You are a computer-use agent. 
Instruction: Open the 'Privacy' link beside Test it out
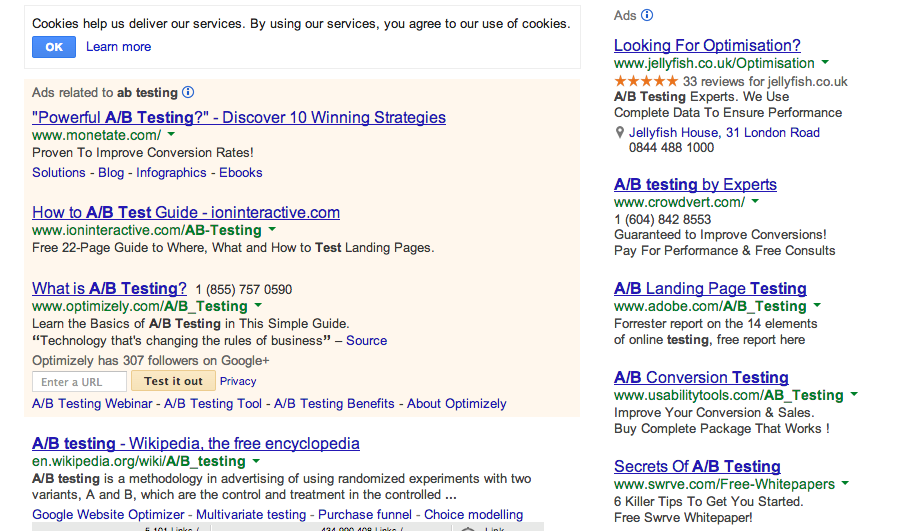click(x=238, y=381)
